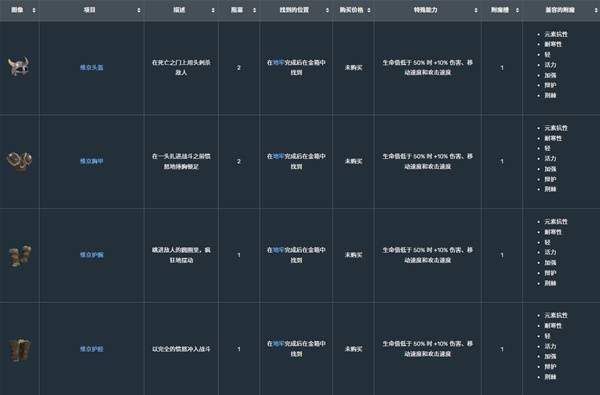
Task: Click enchant slot value 1 in leg guards row
Action: coord(502,349)
